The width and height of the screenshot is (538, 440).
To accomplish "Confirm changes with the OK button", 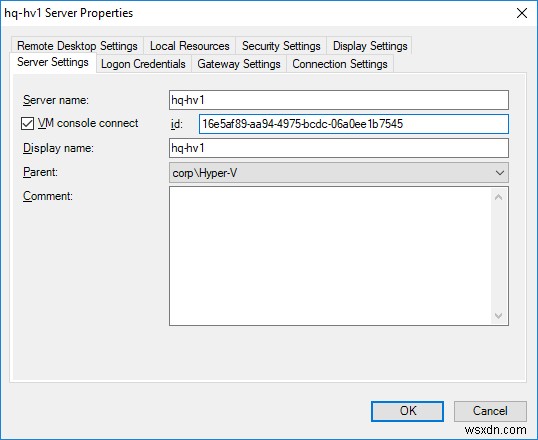I will pos(407,411).
